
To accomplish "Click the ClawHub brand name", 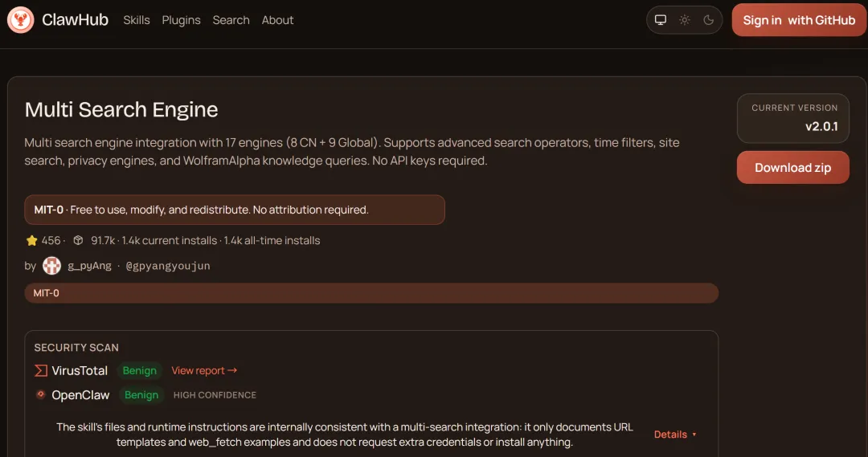I will (75, 20).
